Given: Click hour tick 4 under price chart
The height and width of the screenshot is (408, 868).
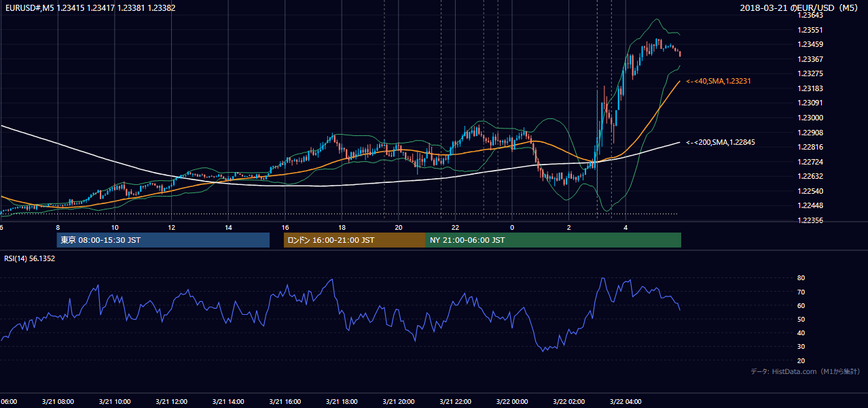Looking at the screenshot, I should 626,227.
